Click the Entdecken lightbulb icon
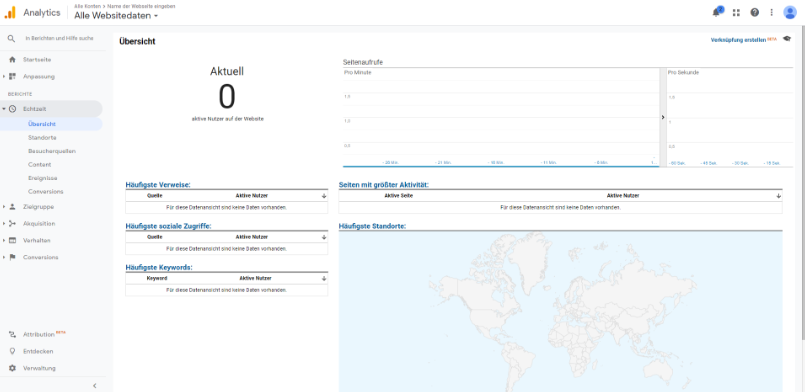 12,351
